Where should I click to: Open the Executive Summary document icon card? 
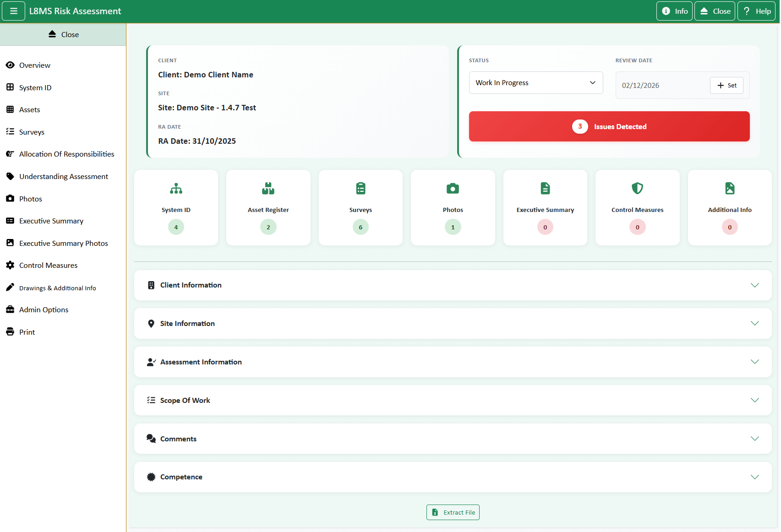coord(545,207)
